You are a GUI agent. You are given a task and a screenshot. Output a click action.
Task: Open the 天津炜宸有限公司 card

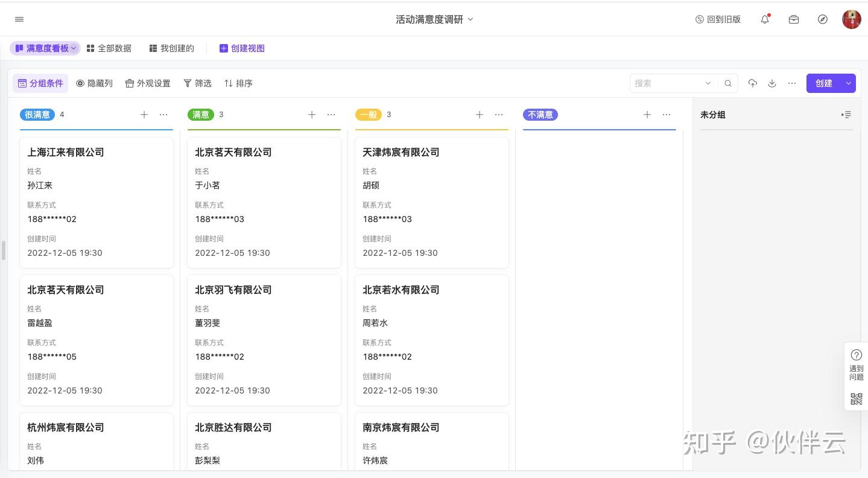[432, 203]
